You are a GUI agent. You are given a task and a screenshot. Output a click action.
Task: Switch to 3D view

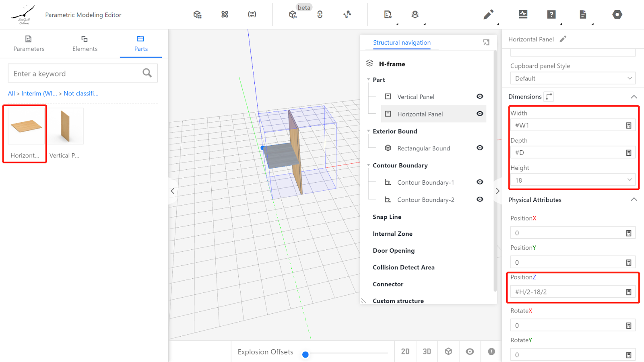point(427,352)
